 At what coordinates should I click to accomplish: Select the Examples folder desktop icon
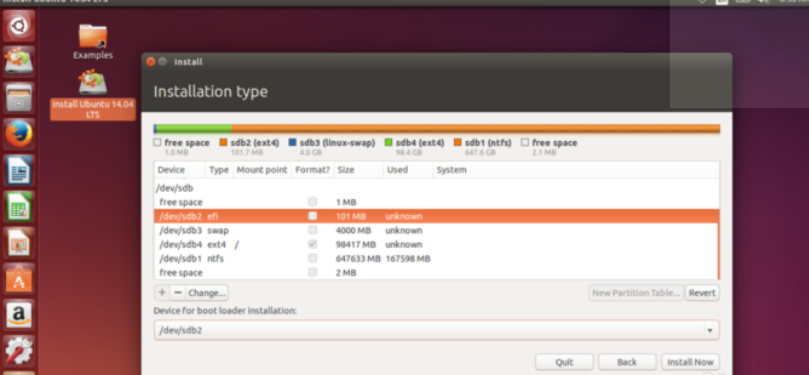pyautogui.click(x=93, y=41)
